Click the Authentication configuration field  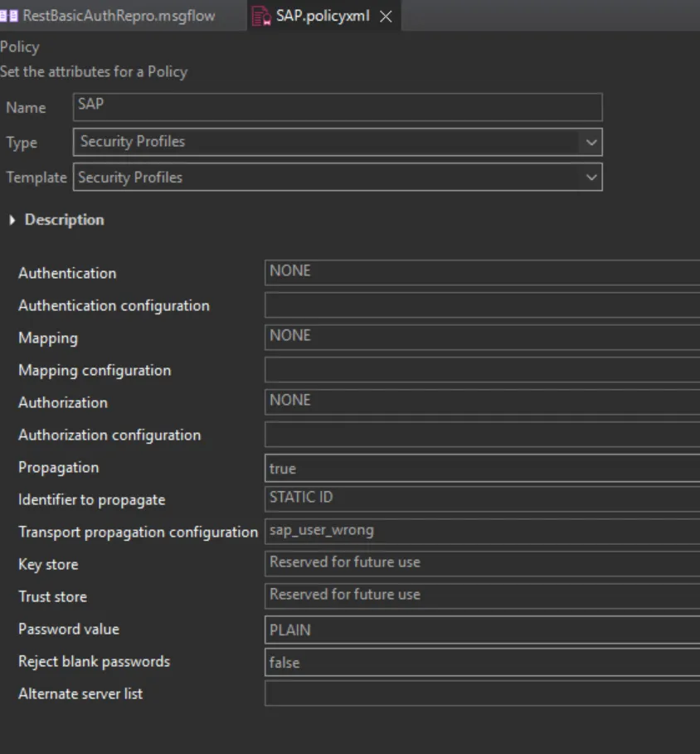point(482,305)
